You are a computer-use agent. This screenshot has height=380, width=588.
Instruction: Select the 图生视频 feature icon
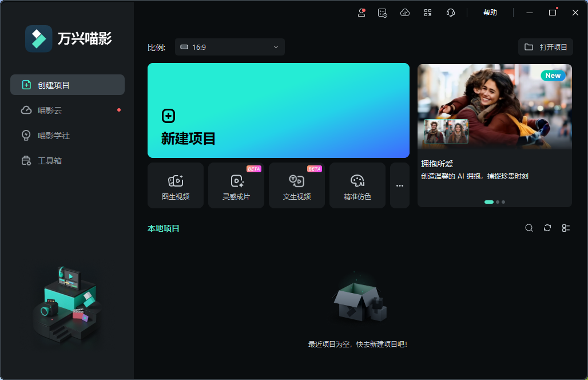tap(176, 185)
